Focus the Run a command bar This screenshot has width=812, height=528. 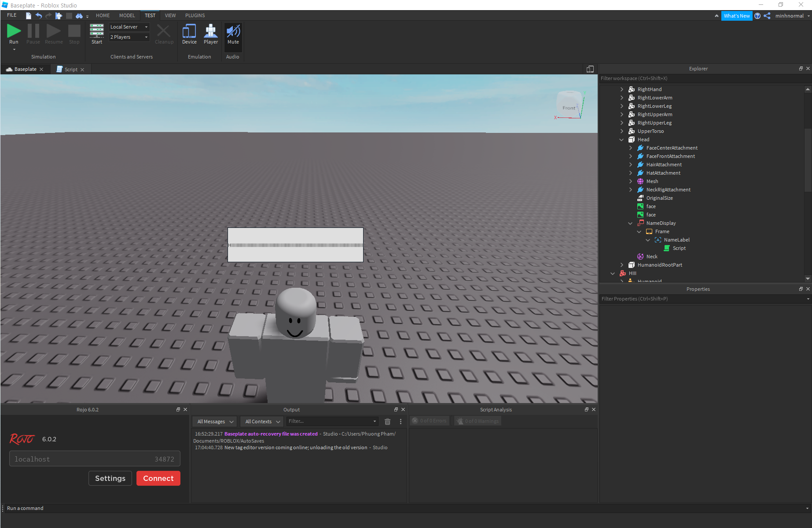pyautogui.click(x=405, y=508)
